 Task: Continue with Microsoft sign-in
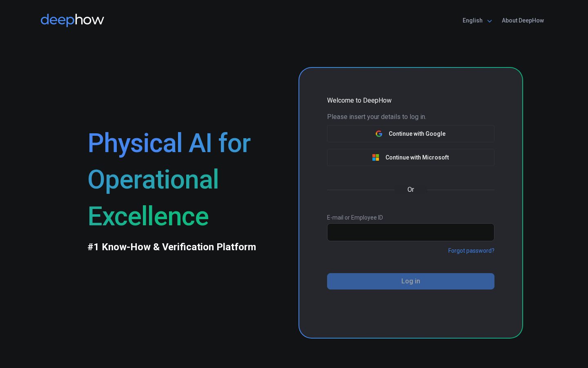coord(411,157)
